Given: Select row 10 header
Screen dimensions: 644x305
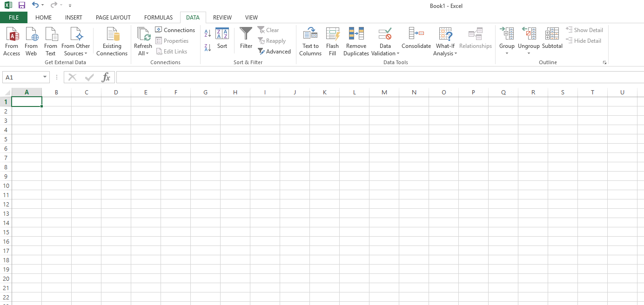Looking at the screenshot, I should tap(6, 186).
